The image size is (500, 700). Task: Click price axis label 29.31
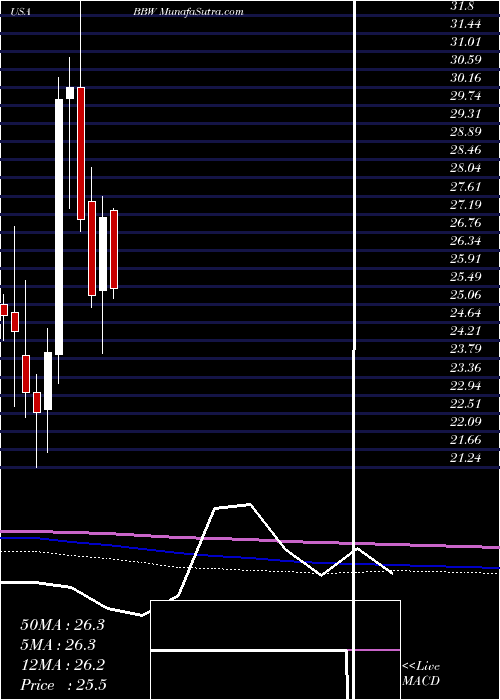point(466,114)
